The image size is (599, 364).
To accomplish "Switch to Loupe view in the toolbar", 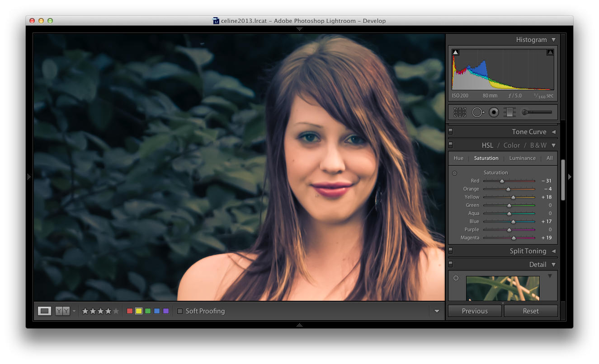I will [x=44, y=311].
